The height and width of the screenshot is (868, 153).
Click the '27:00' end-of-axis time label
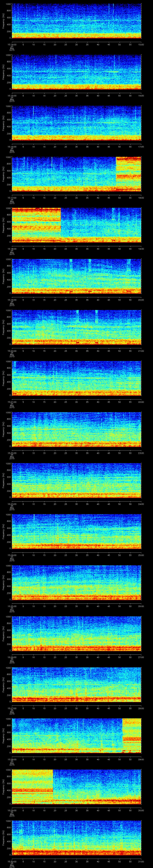141,657
